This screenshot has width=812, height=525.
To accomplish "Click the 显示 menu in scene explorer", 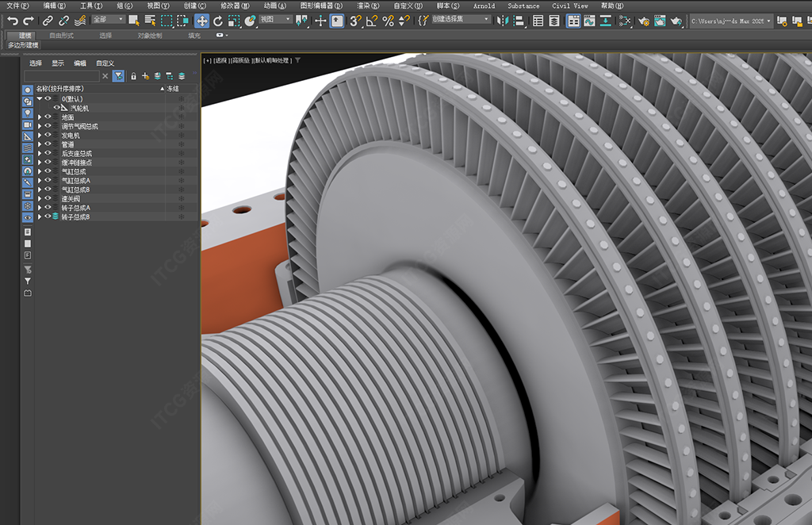I will point(58,63).
